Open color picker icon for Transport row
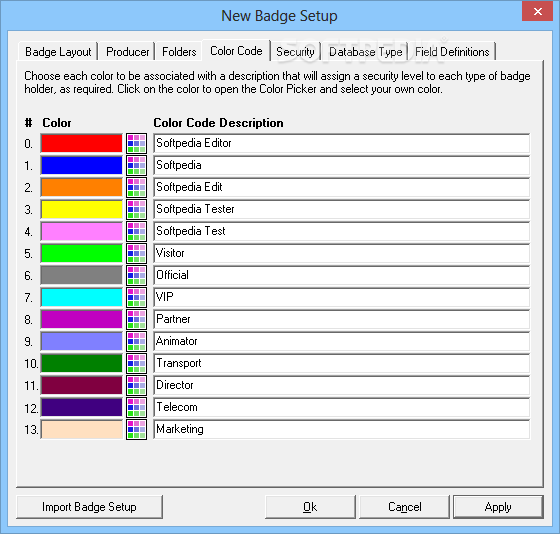The image size is (560, 534). [136, 363]
